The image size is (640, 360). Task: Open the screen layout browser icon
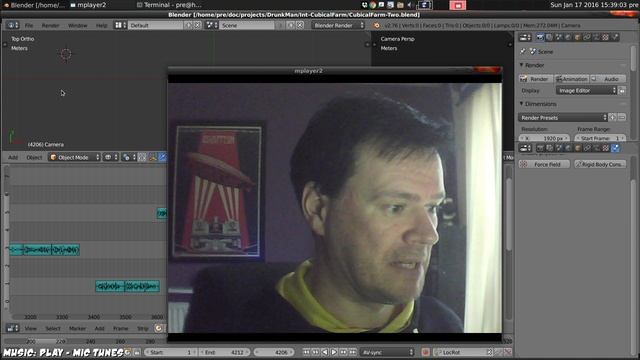click(x=120, y=25)
